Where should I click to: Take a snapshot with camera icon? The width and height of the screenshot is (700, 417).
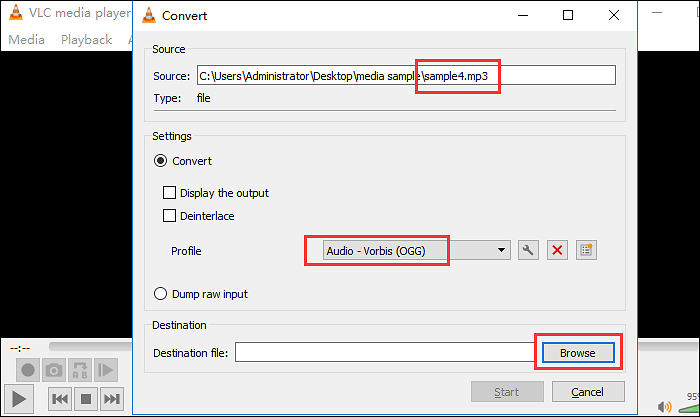coord(54,370)
